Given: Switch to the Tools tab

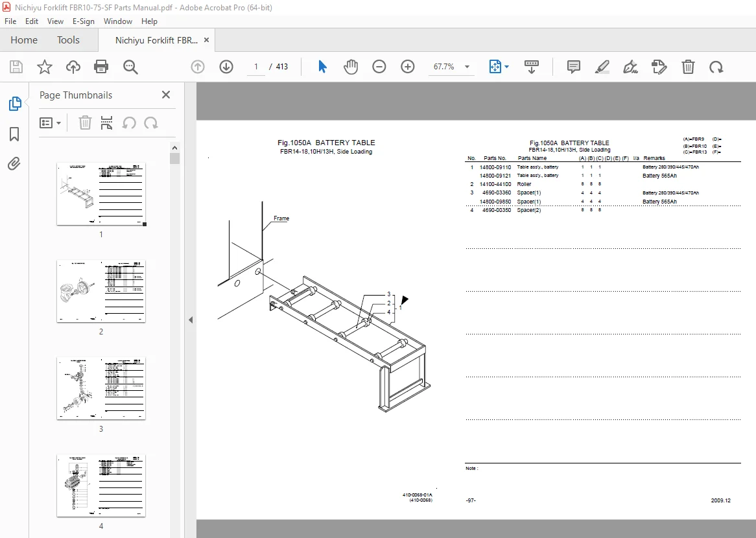Looking at the screenshot, I should [68, 40].
